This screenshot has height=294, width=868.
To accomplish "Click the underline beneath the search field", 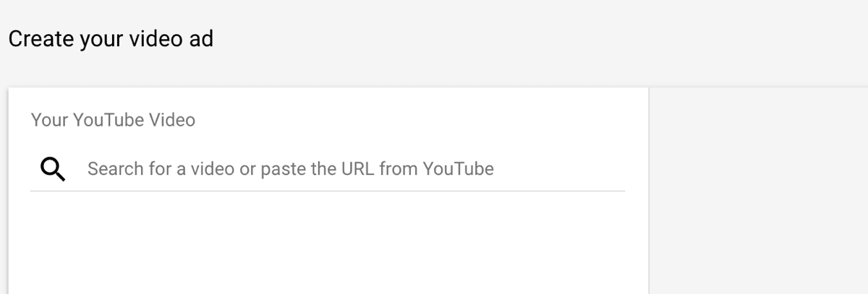I will [x=328, y=191].
